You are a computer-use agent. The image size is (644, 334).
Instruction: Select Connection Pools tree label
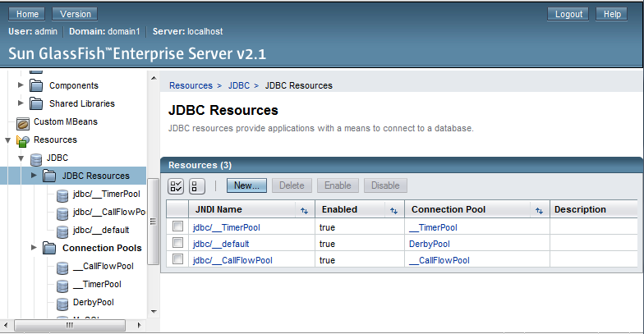click(x=102, y=248)
